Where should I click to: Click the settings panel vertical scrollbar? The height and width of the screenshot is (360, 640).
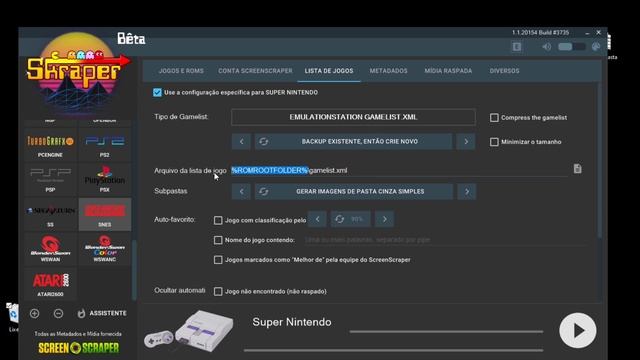tap(599, 161)
